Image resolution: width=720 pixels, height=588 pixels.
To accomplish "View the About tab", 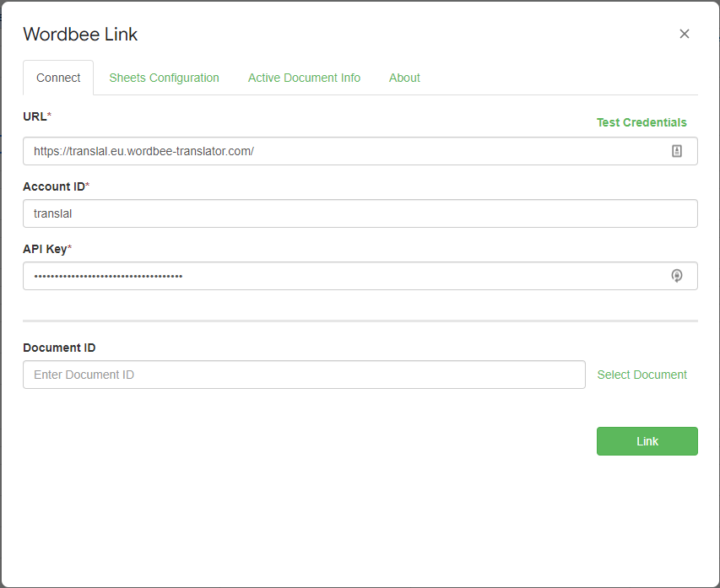I will click(404, 78).
